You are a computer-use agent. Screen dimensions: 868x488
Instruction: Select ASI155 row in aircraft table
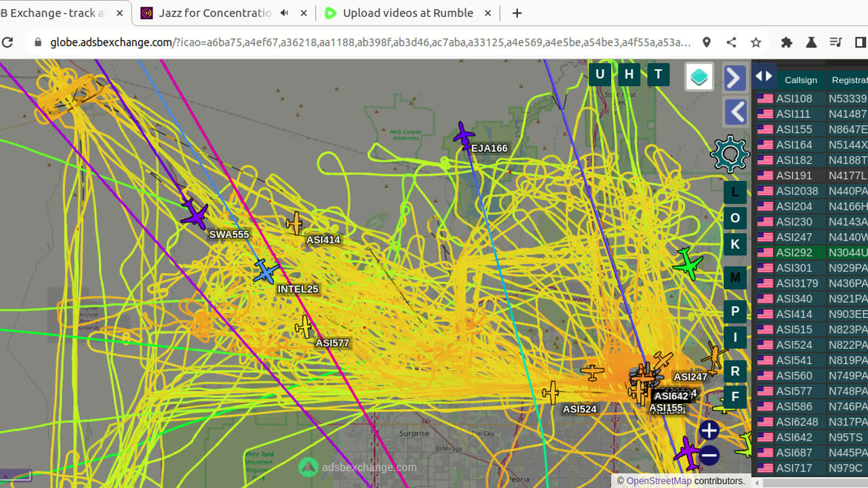pyautogui.click(x=812, y=129)
